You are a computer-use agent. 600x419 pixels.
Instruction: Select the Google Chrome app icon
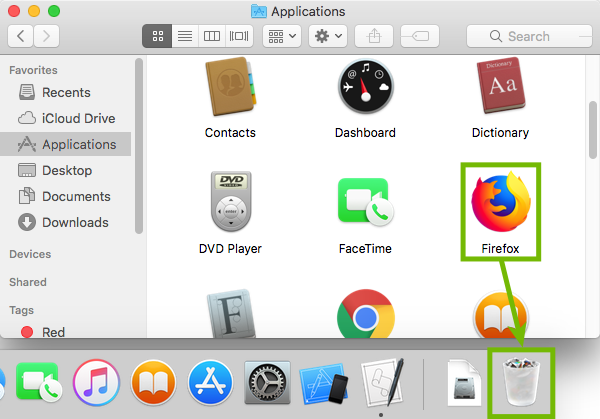click(x=365, y=314)
